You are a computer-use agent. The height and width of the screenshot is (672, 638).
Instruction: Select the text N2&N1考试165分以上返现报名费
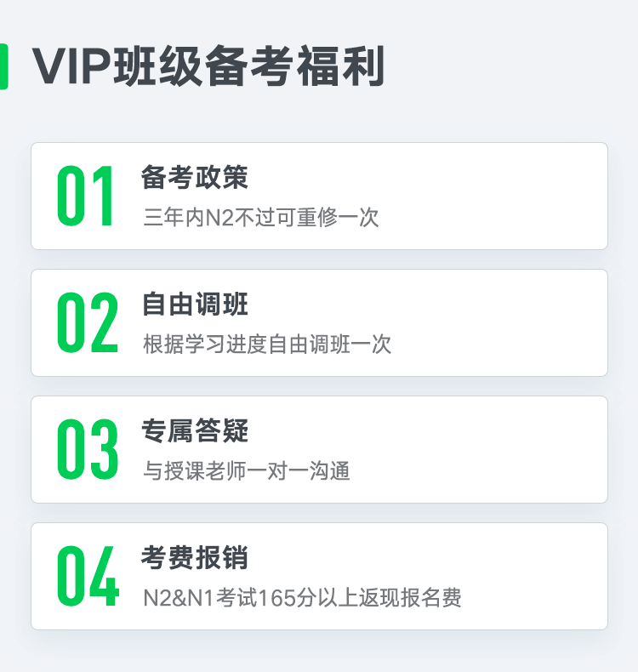302,597
